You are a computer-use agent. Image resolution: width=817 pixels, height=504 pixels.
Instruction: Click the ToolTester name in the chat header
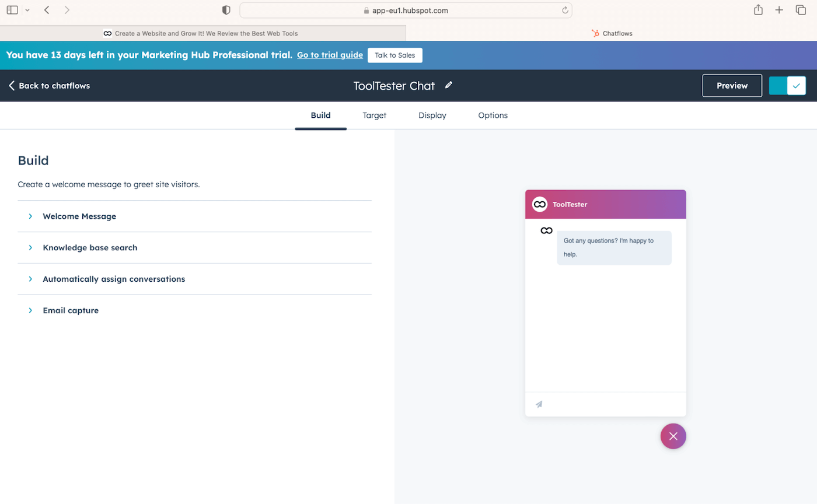click(x=570, y=205)
